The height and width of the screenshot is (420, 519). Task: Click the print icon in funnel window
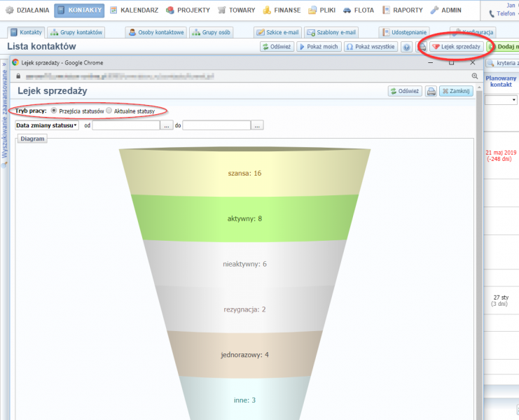431,91
